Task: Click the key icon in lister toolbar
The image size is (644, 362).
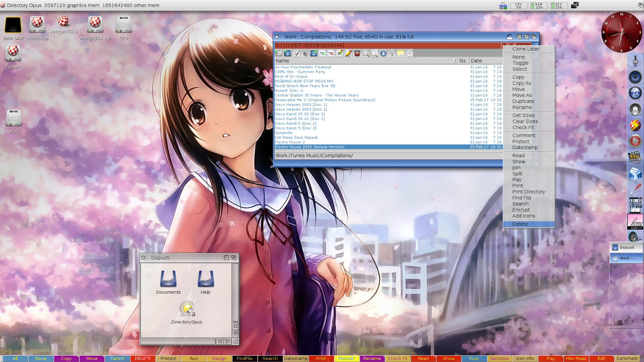Action: tap(392, 53)
